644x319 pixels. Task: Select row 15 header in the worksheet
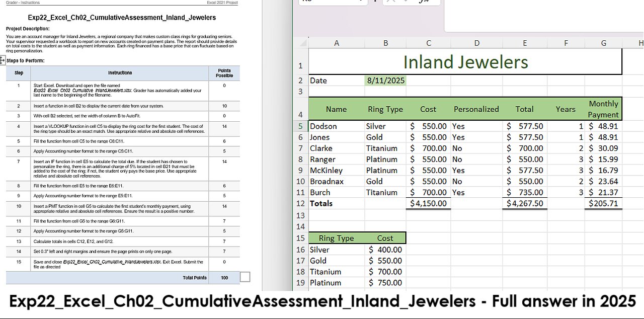(x=300, y=238)
